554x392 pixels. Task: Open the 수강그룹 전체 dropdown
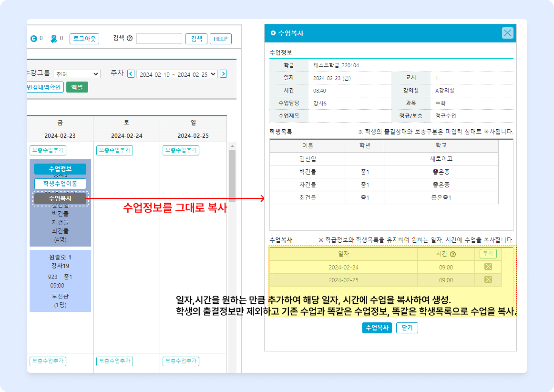[x=77, y=74]
